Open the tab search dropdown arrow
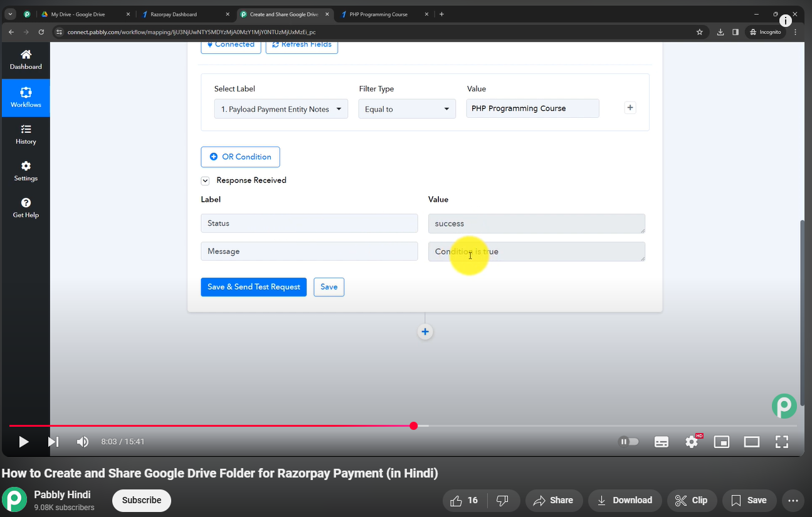 point(11,14)
